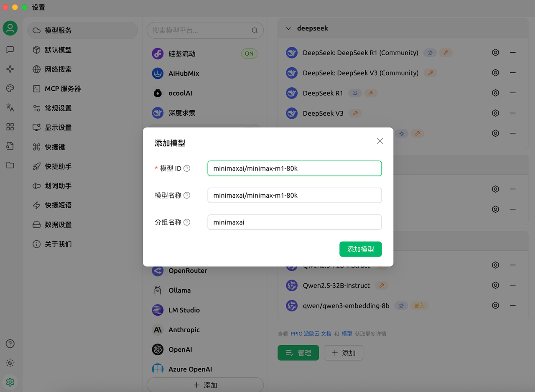This screenshot has width=535, height=392.
Task: Open settings for Qwen2.5-32B-Instruct model
Action: tap(495, 285)
